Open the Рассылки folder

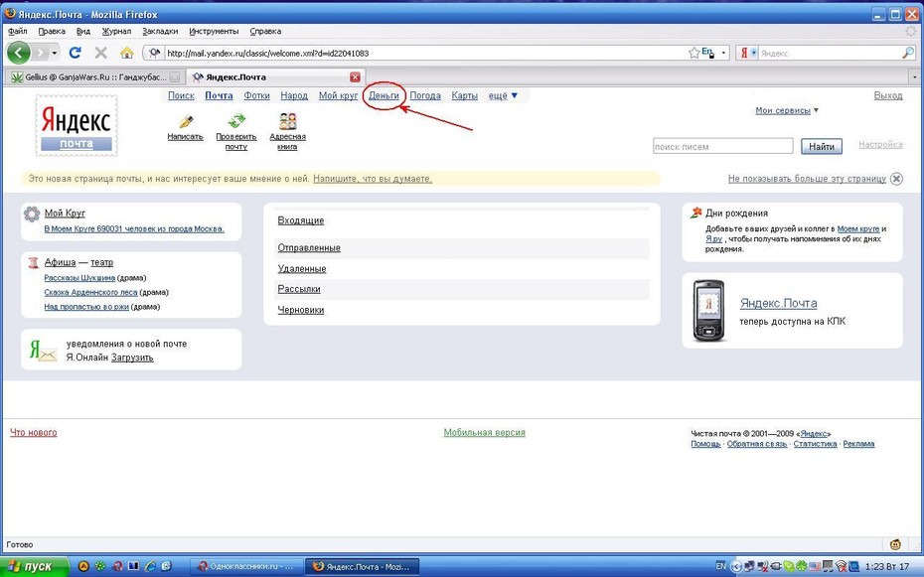coord(299,289)
